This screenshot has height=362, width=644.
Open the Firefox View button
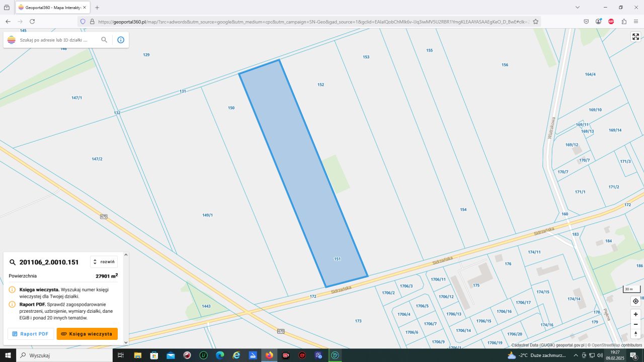(7, 8)
